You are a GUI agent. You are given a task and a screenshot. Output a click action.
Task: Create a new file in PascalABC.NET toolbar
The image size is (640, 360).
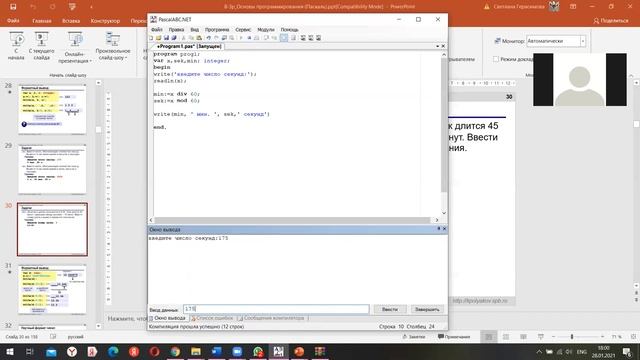point(151,38)
